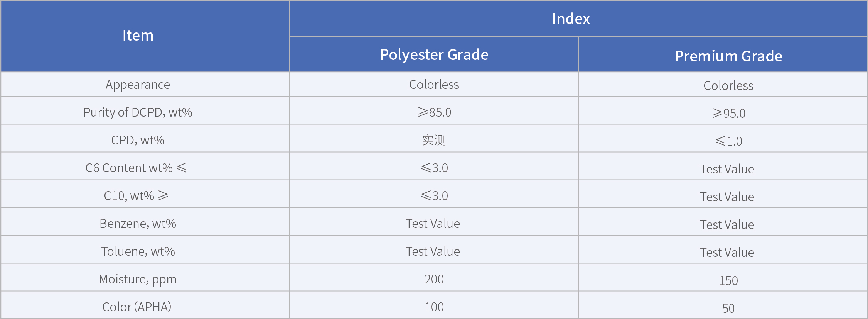
Task: Select the Premium Grade column header
Action: 728,56
